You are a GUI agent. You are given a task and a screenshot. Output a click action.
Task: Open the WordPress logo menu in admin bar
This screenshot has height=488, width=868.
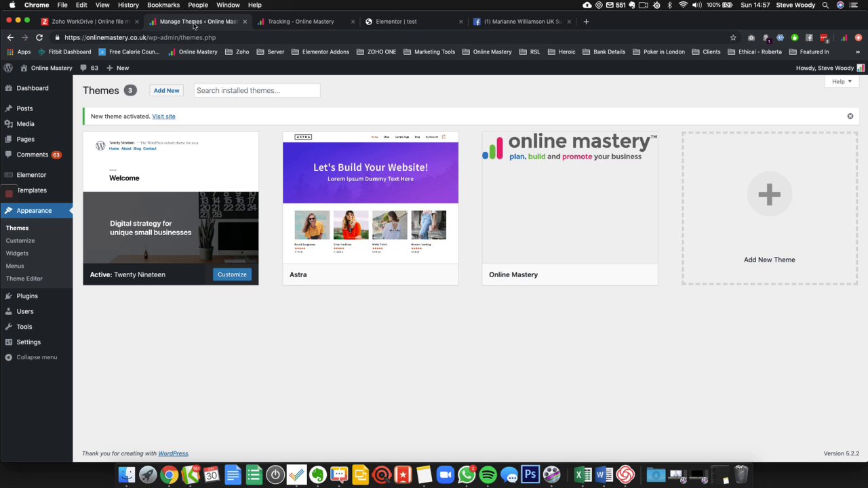8,68
